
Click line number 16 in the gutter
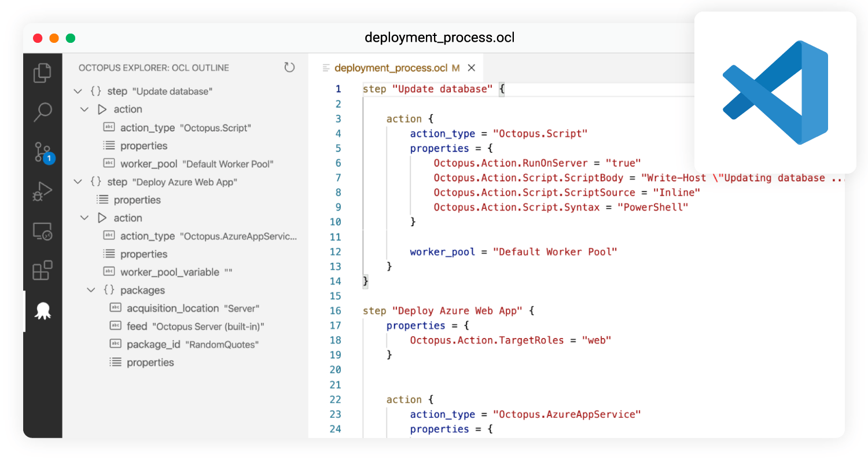(x=336, y=311)
